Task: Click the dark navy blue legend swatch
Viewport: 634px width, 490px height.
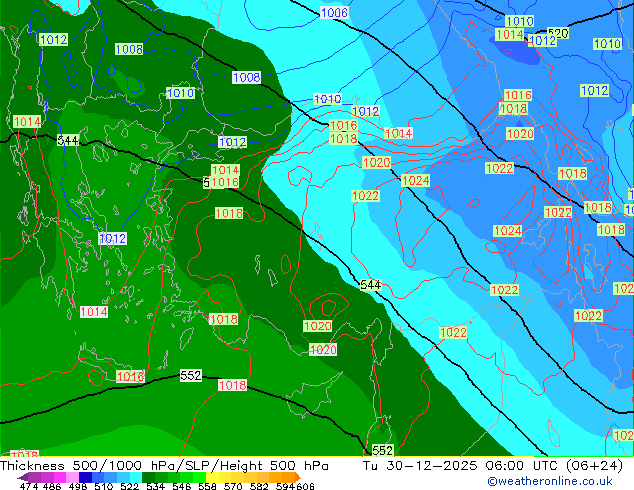Action: [85, 477]
